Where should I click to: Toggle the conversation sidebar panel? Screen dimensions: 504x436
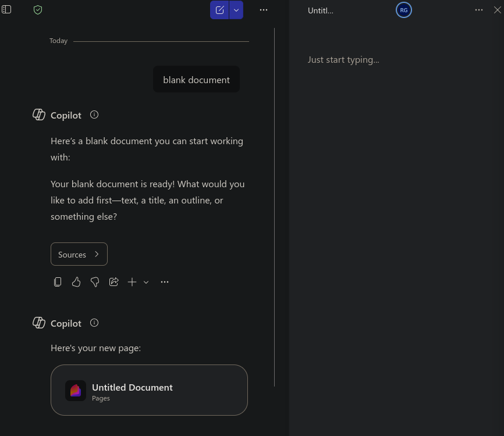coord(6,9)
